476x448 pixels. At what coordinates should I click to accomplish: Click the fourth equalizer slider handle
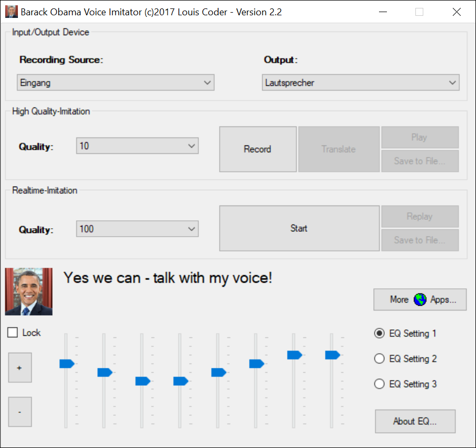(181, 381)
